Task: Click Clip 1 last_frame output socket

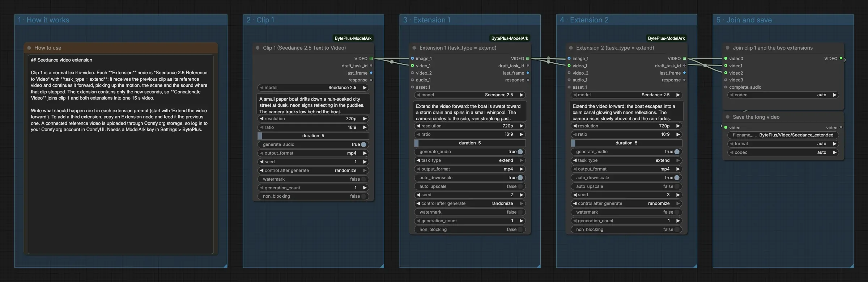Action: [371, 73]
